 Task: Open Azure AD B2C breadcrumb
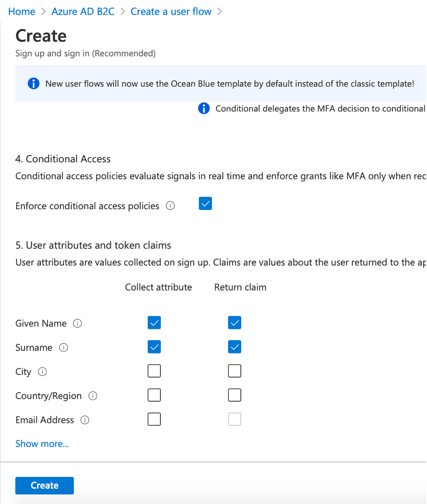tap(83, 12)
